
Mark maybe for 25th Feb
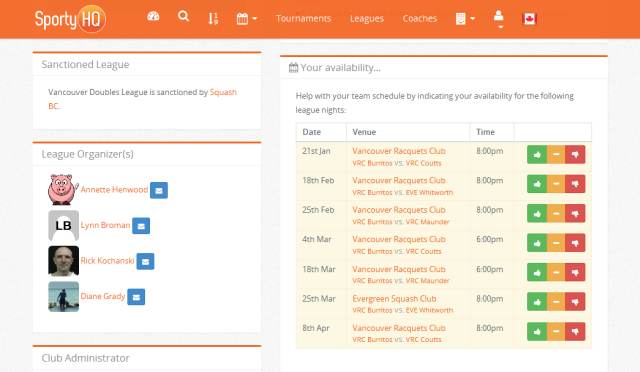point(556,213)
